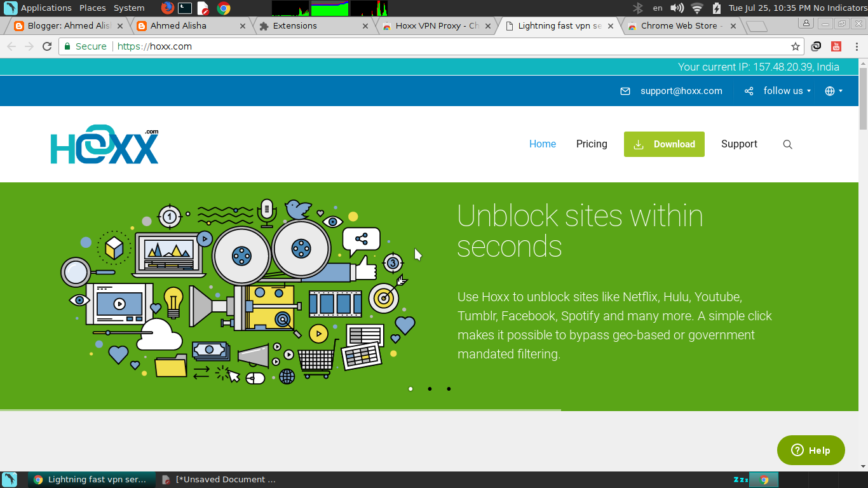Click the current IP address text
Image resolution: width=868 pixels, height=488 pixels.
pos(759,67)
